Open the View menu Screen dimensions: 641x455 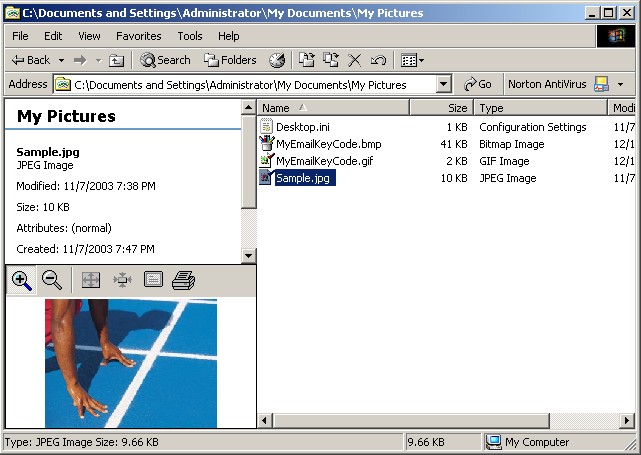89,36
